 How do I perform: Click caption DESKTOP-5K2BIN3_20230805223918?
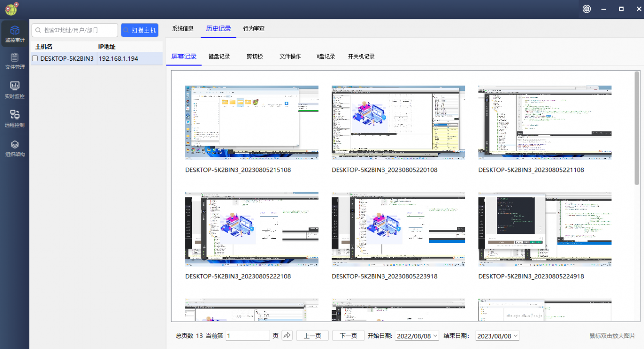coord(385,276)
